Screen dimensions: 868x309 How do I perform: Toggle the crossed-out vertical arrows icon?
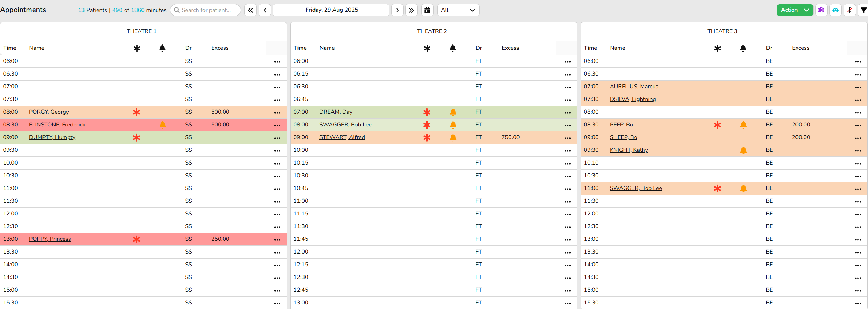coord(850,10)
